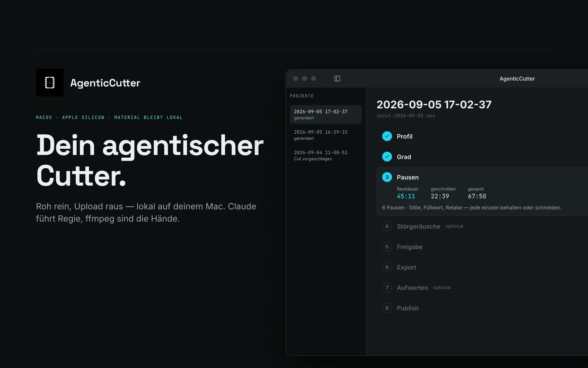Click the Grad completed checkmark

click(x=387, y=157)
